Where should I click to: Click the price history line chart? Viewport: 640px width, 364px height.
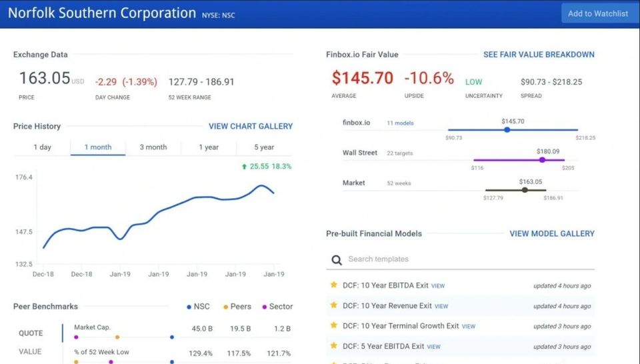159,217
